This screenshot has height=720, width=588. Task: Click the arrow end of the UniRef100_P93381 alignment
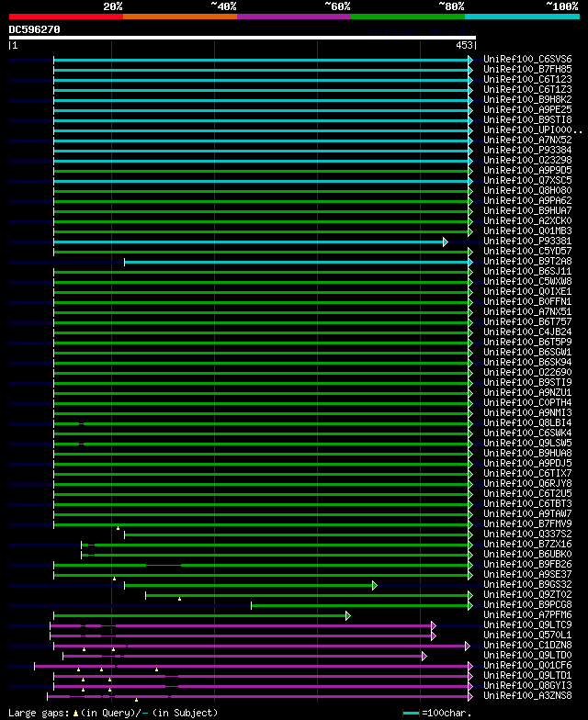[x=445, y=242]
